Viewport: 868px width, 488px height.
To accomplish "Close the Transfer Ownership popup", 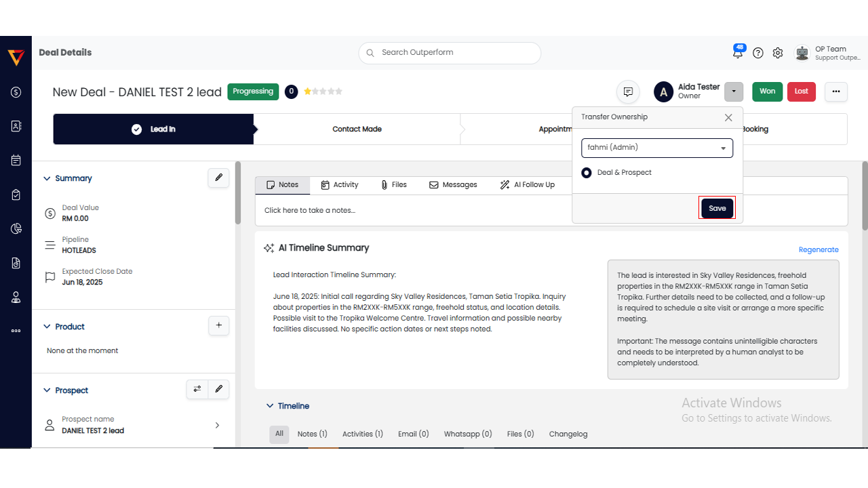I will (x=728, y=117).
